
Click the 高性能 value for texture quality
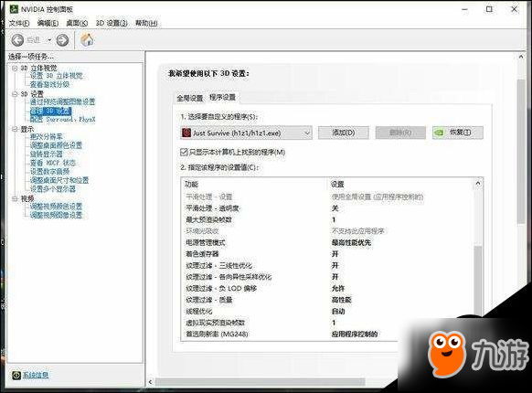341,300
